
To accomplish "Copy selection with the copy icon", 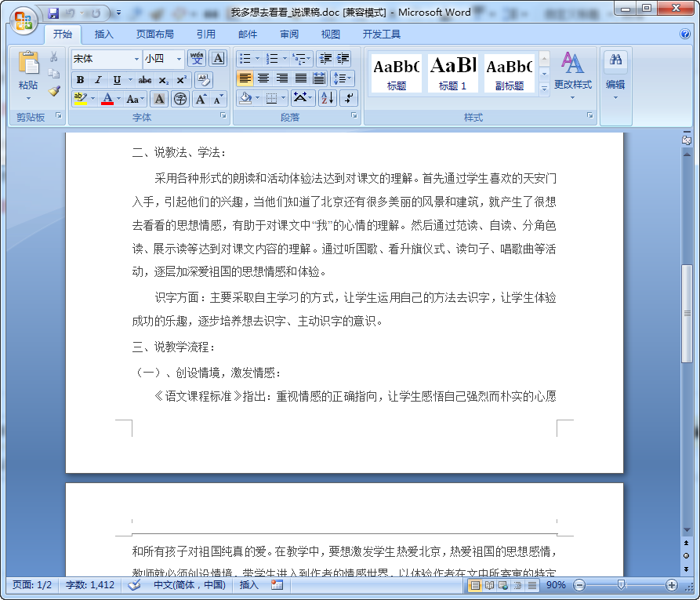I will click(54, 74).
